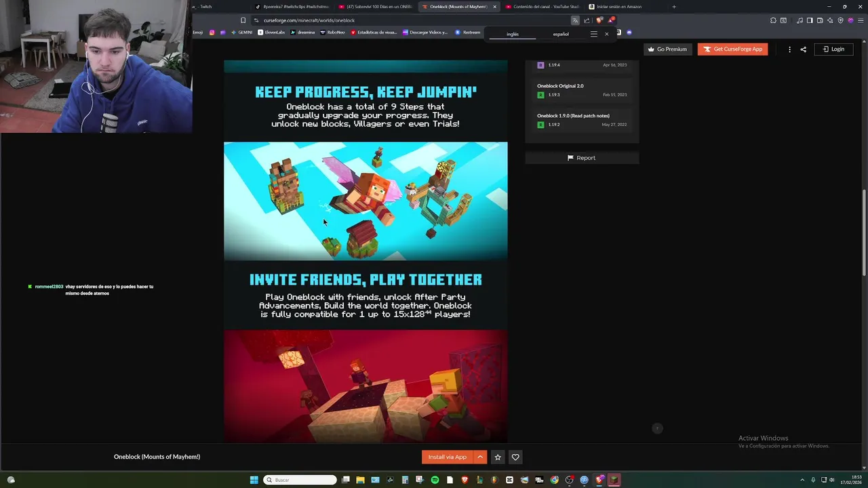This screenshot has height=488, width=868.
Task: Click the rommeel2803 chat username
Action: pos(49,287)
